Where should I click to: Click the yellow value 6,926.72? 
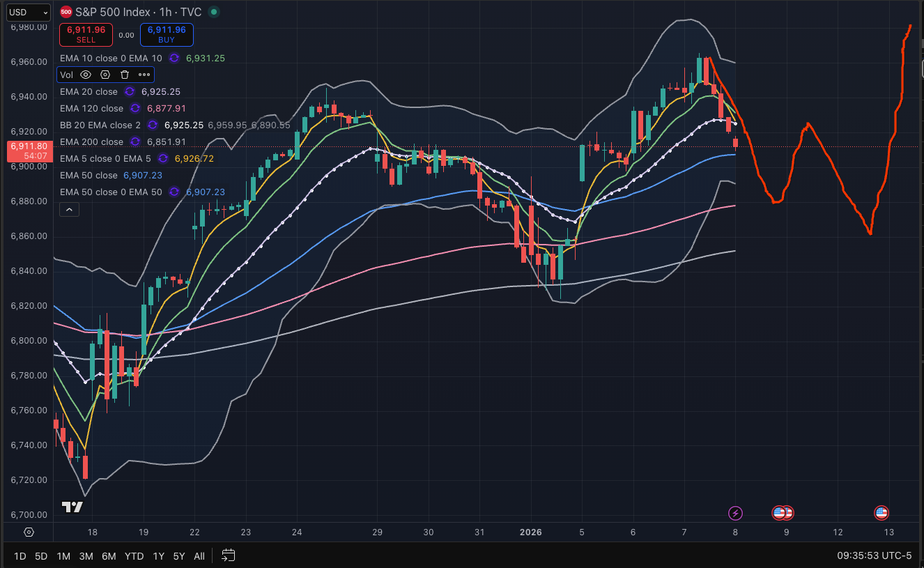194,158
